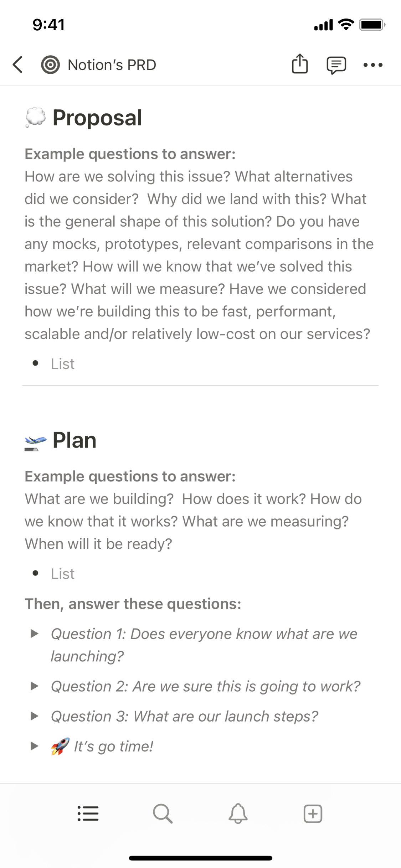Tap the thought bubble emoji beside Proposal
401x868 pixels.
pos(35,118)
